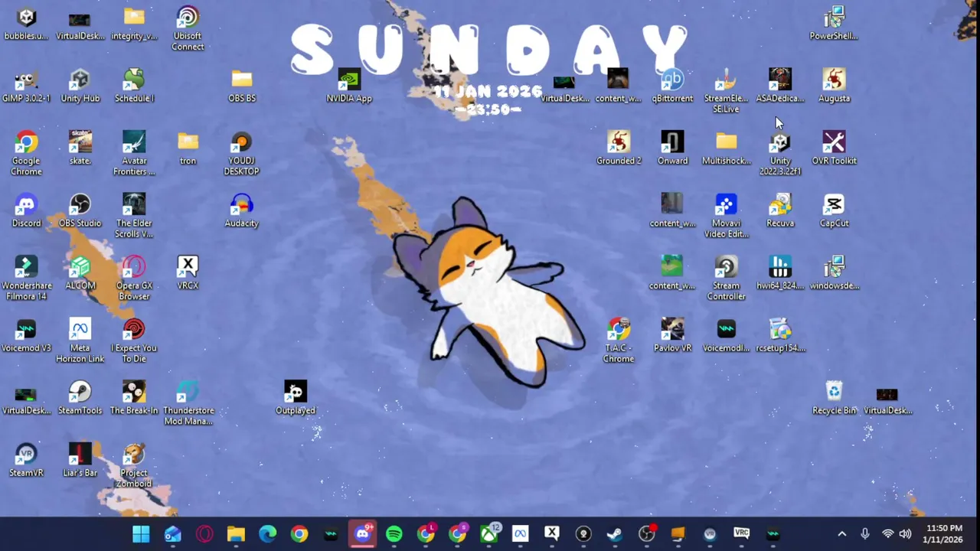
Task: Select the Stream Controller desktop icon
Action: coord(726,278)
